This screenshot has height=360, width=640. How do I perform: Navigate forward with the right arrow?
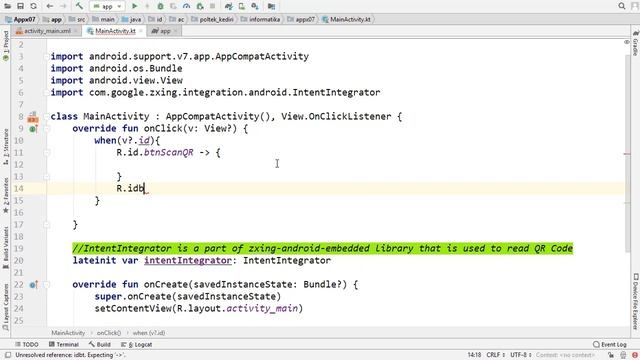click(63, 6)
